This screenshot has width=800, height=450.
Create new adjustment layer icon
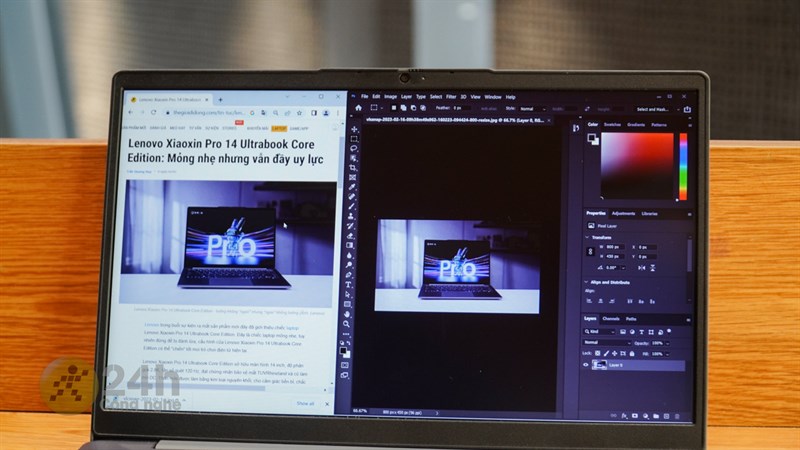[x=645, y=416]
